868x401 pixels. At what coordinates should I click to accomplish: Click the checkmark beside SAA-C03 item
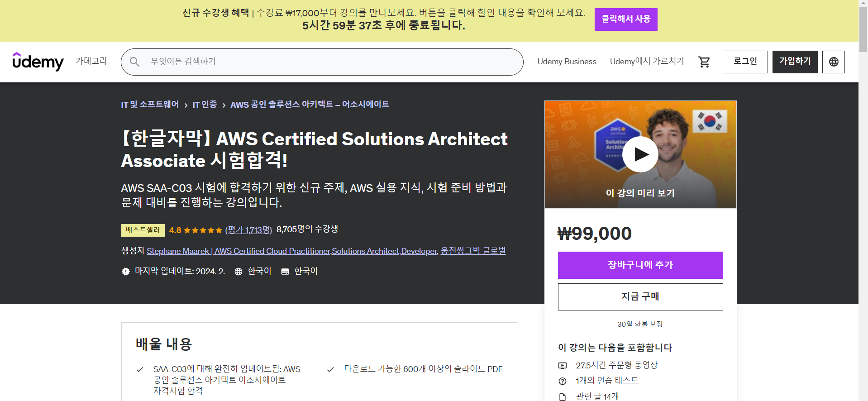point(140,369)
